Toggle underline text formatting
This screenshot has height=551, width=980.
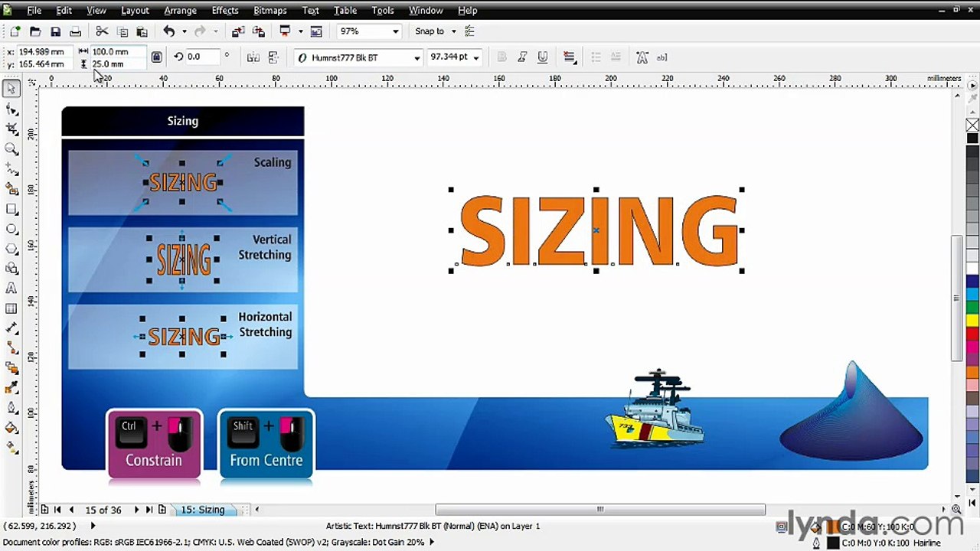[543, 57]
